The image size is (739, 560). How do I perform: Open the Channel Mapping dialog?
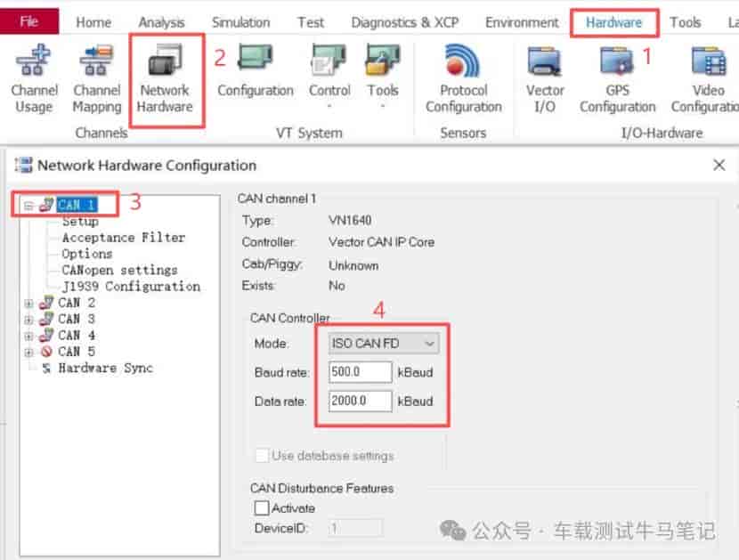(97, 78)
